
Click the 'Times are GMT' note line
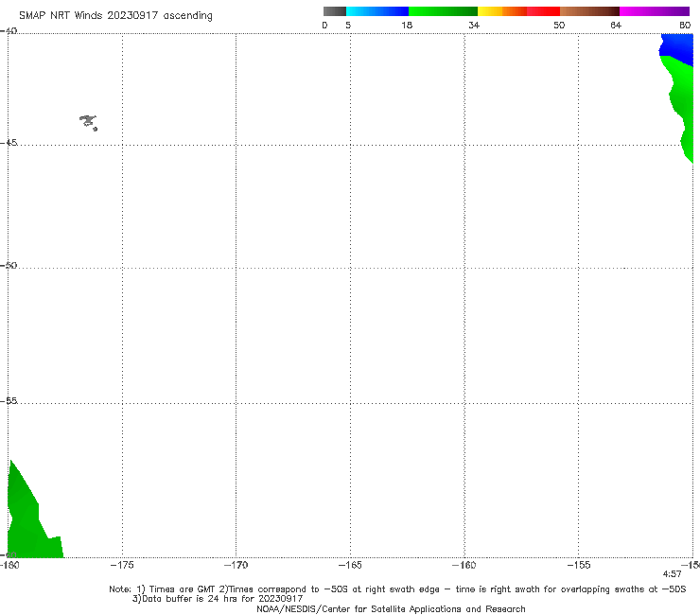[x=397, y=589]
